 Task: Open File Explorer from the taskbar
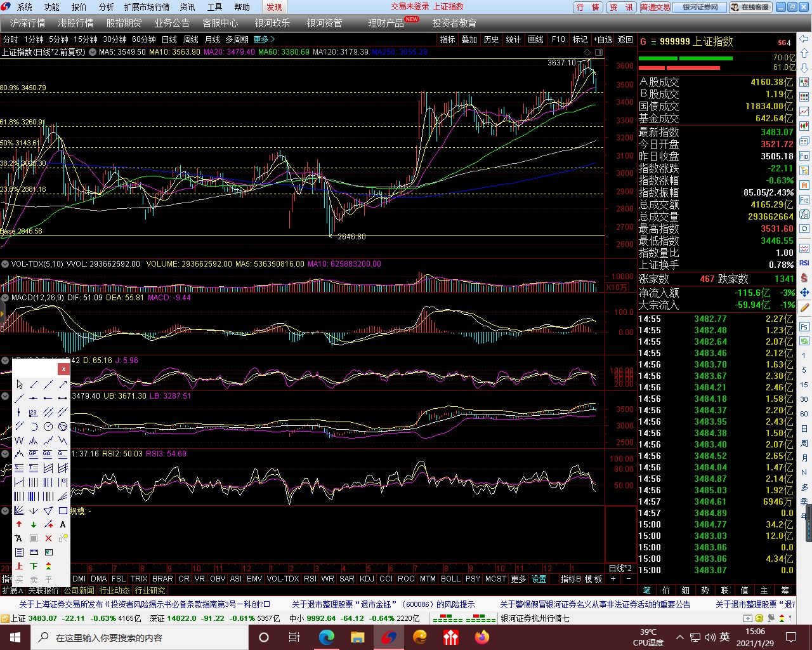click(x=358, y=637)
